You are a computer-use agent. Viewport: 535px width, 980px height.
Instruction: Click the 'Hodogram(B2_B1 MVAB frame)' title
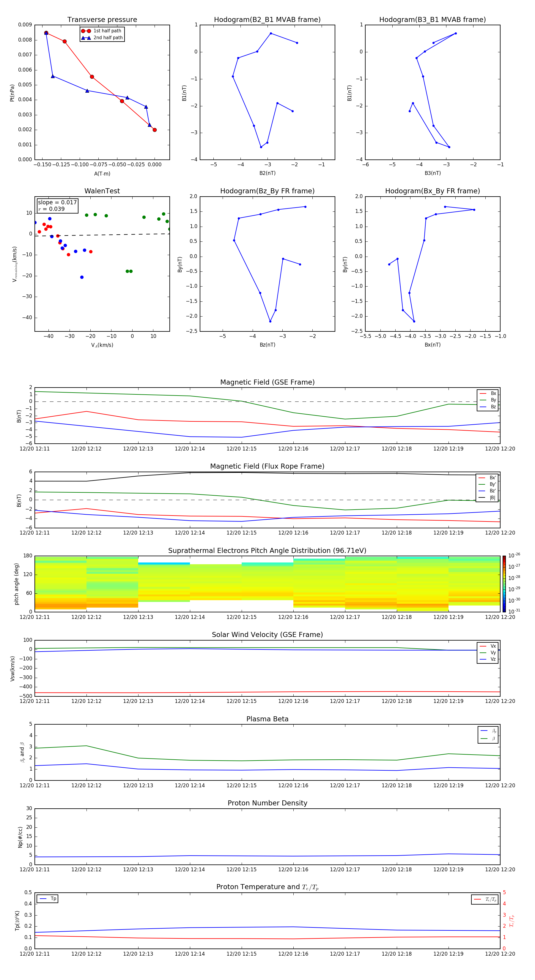click(x=267, y=20)
